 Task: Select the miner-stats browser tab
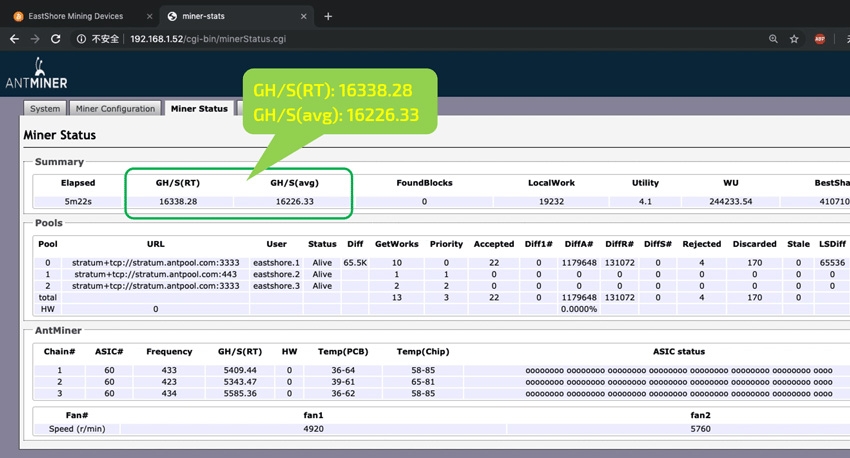pyautogui.click(x=203, y=16)
